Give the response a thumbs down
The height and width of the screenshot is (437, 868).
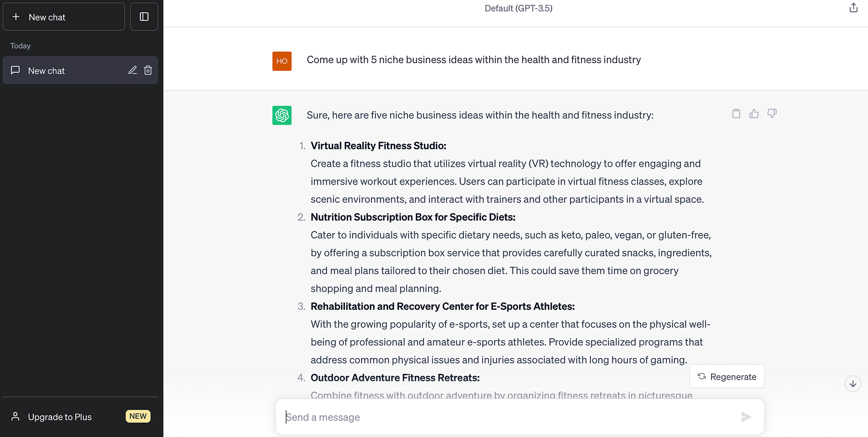click(772, 113)
